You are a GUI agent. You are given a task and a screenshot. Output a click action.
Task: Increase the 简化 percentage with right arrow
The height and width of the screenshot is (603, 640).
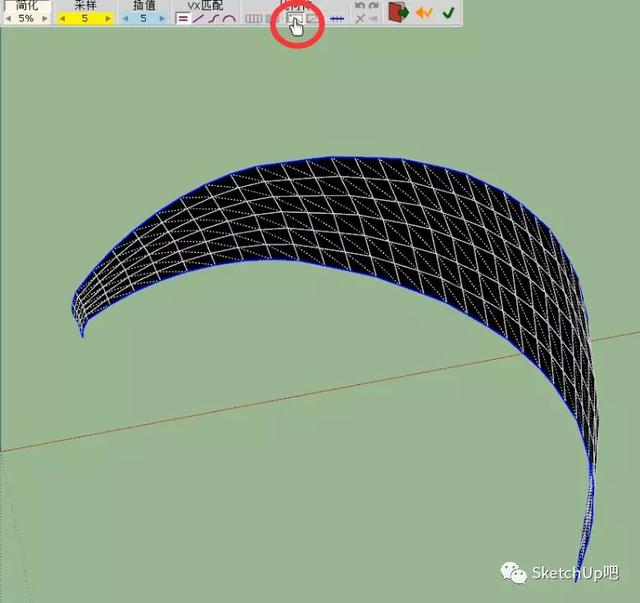(45, 19)
